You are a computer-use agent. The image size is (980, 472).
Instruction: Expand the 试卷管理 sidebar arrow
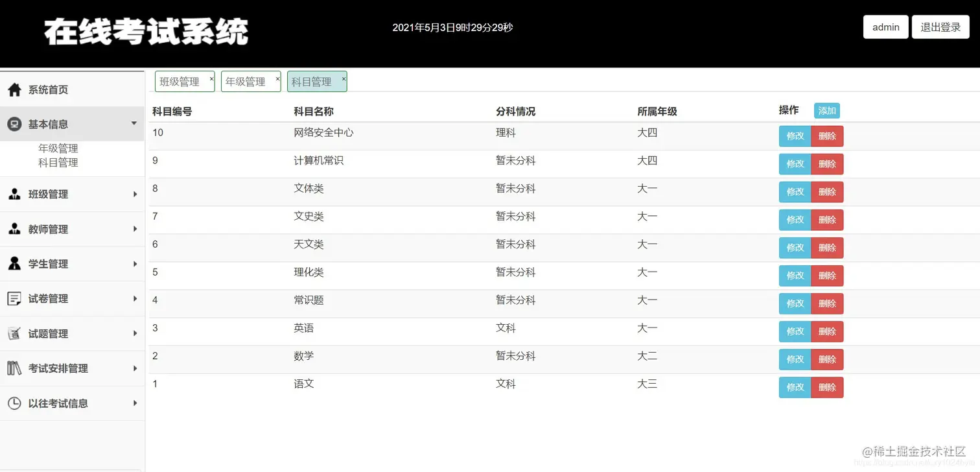click(x=135, y=298)
